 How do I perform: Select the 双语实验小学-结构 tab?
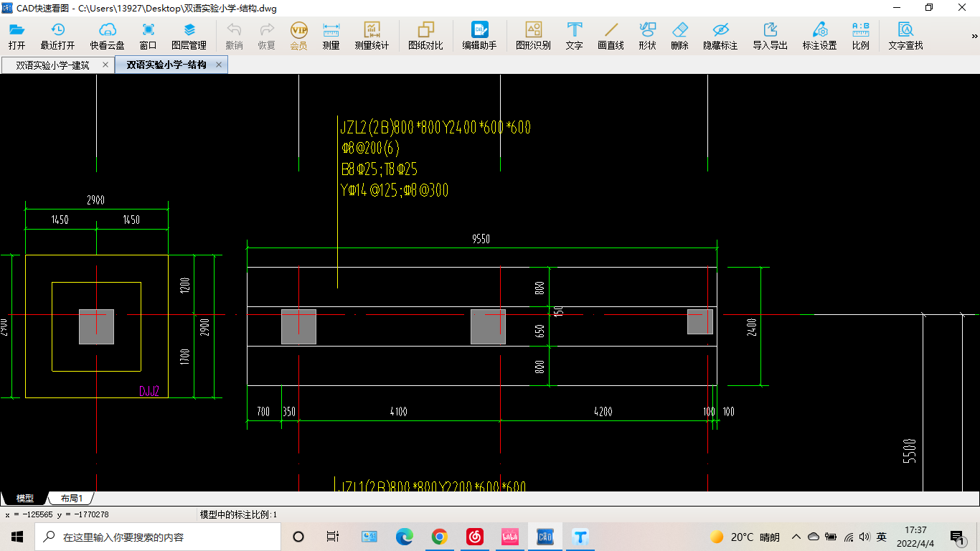(x=166, y=65)
